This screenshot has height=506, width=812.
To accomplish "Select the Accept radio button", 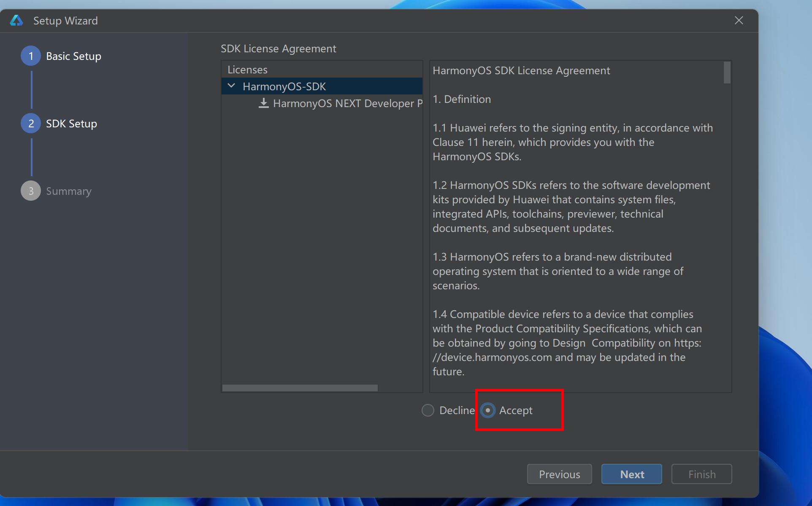I will pyautogui.click(x=488, y=410).
